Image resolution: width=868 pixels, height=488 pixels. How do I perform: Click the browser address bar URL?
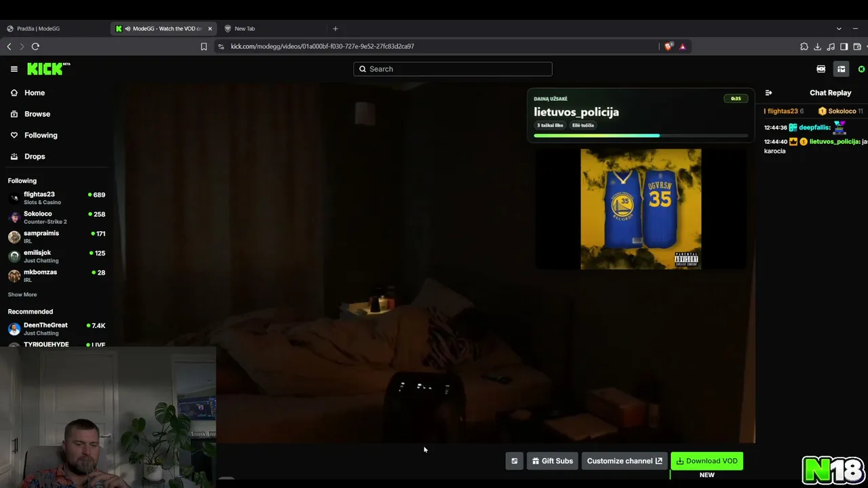tap(322, 46)
